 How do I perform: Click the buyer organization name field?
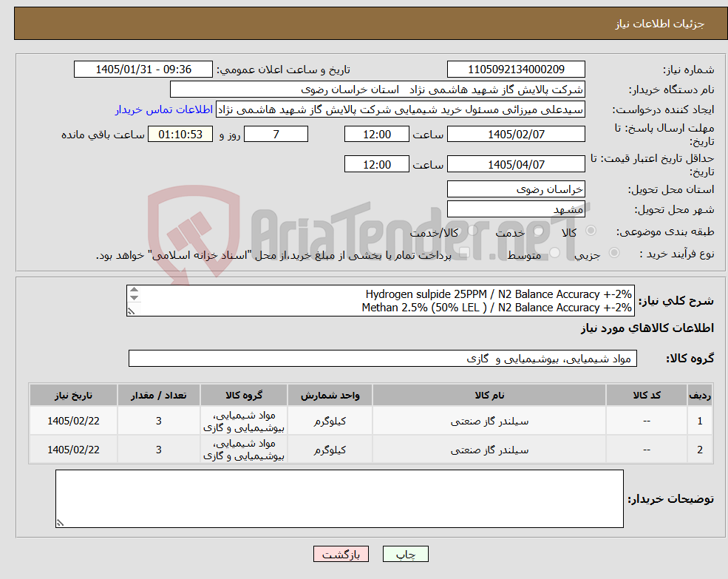(378, 89)
